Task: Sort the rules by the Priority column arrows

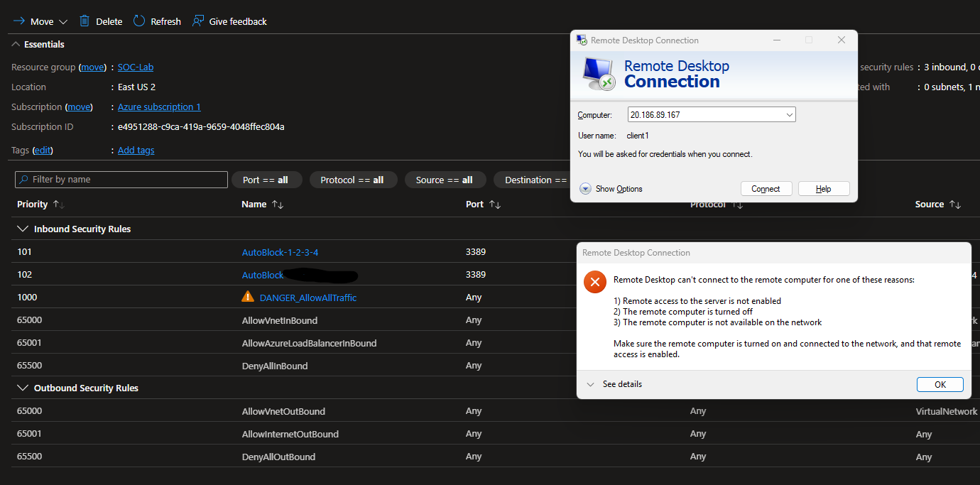Action: coord(59,205)
